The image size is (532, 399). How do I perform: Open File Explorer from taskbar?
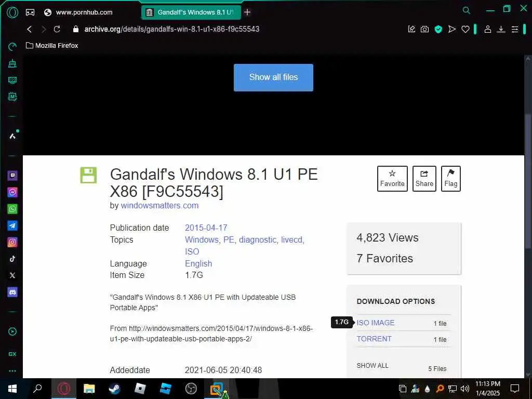pos(89,389)
